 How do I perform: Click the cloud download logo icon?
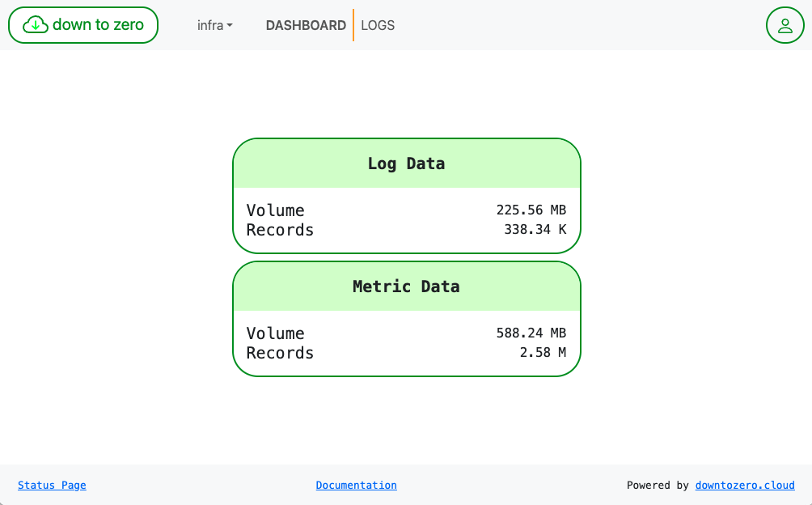[36, 25]
